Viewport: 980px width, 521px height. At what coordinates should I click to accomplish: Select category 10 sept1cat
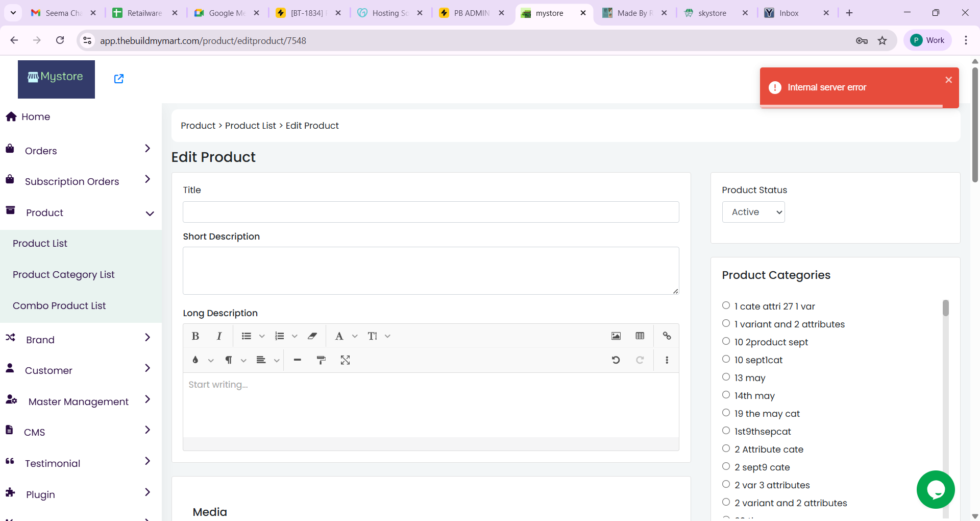point(726,359)
